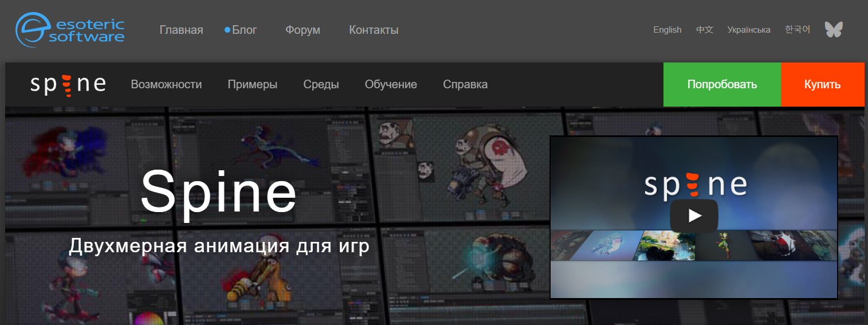Open the Контакты page
Image resolution: width=868 pixels, height=325 pixels.
tap(374, 30)
